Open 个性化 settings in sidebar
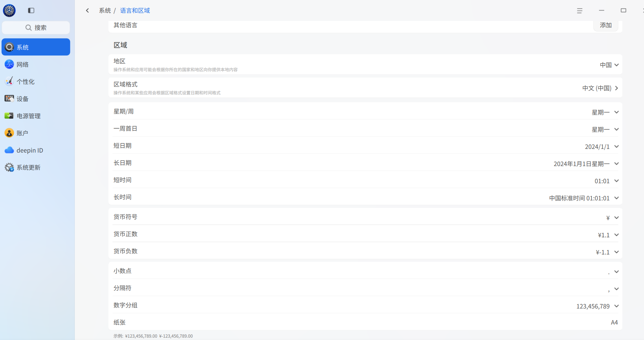Screen dimensions: 644x340 point(36,81)
